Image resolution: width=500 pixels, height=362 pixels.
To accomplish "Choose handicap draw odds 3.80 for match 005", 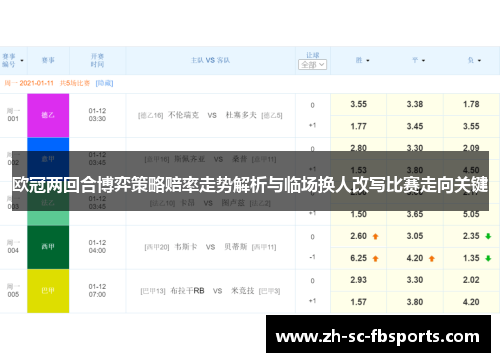I will [x=415, y=302].
